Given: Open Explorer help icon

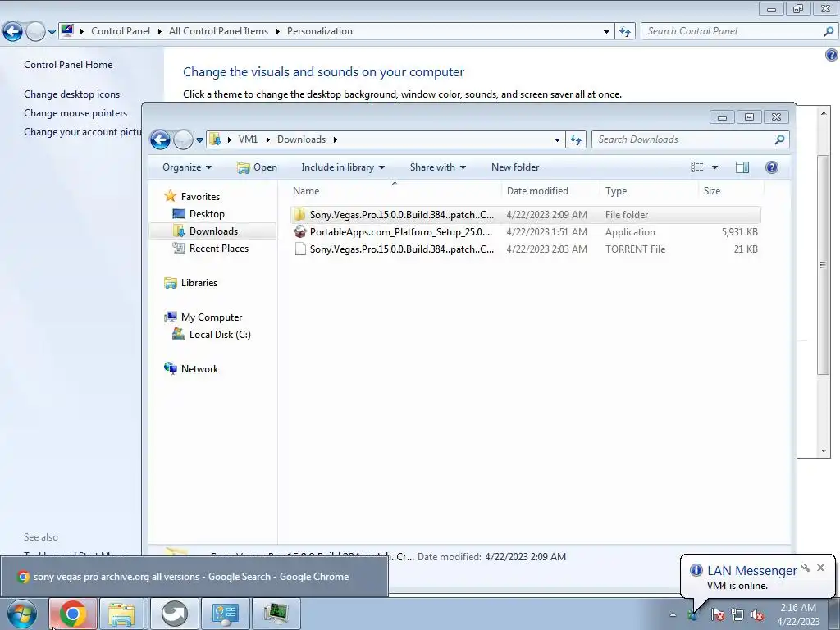Looking at the screenshot, I should click(771, 167).
